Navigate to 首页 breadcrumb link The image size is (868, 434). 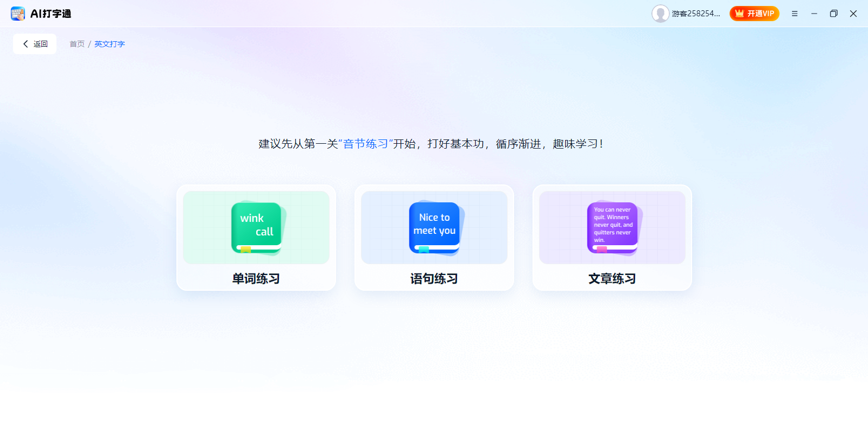(77, 44)
